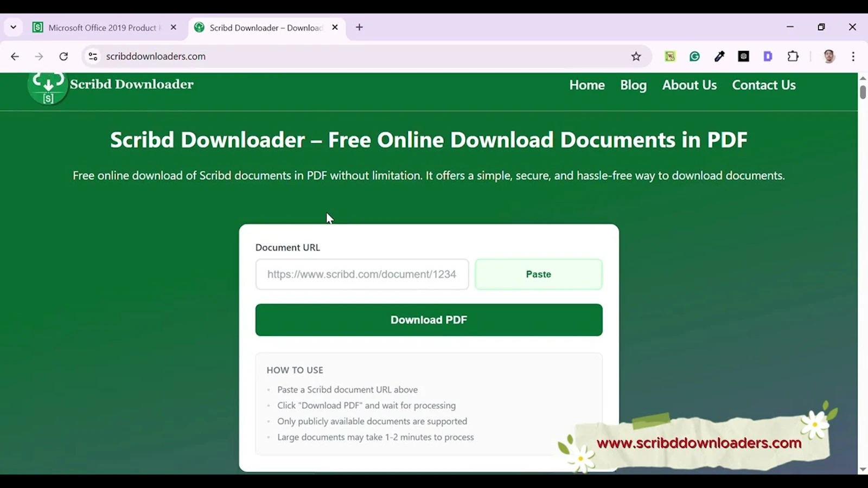Screen dimensions: 868x488
Task: Select the Scribd Downloader tab
Action: click(266, 28)
